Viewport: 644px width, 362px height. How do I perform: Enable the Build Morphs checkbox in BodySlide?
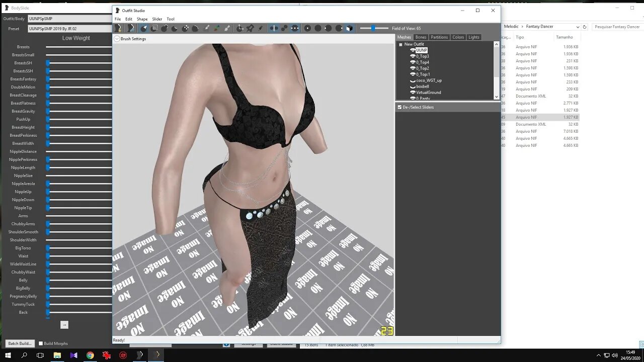point(41,343)
